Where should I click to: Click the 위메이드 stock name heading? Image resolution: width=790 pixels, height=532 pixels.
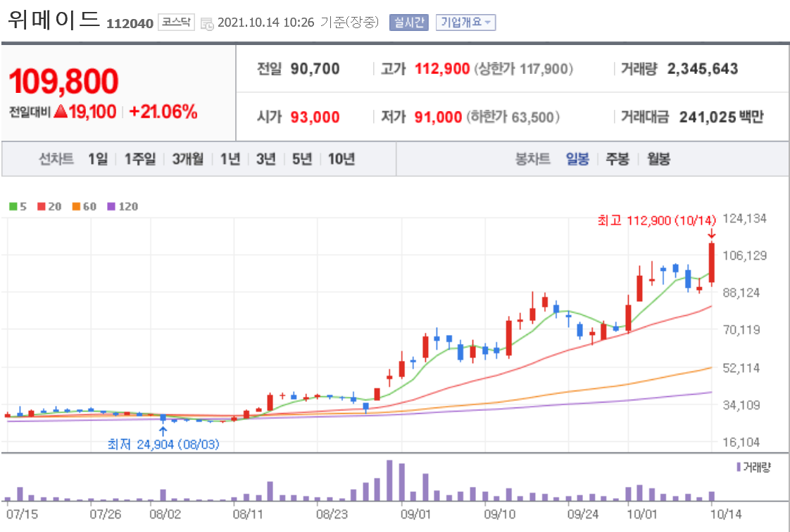point(54,20)
